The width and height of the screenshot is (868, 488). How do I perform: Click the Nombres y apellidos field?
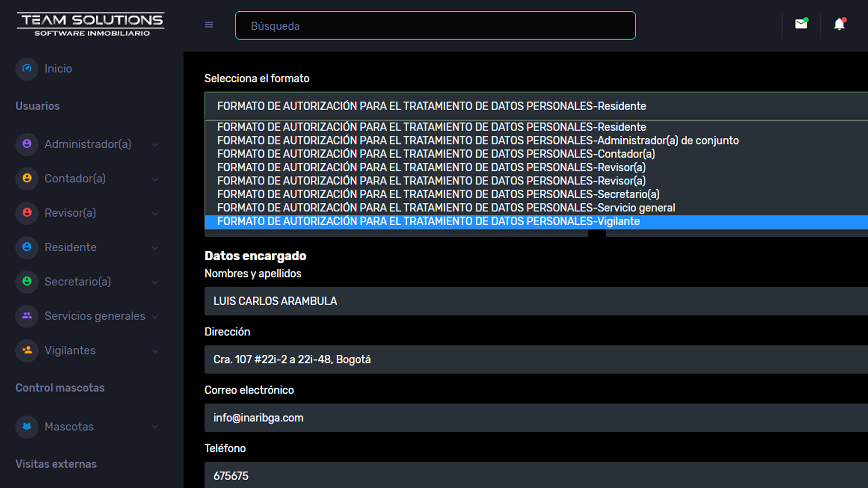pos(536,301)
